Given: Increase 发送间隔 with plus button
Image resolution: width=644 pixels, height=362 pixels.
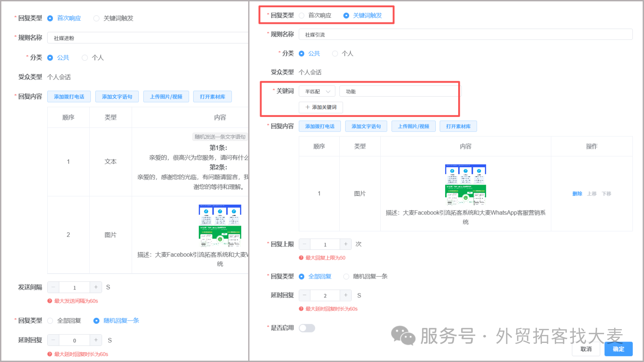Looking at the screenshot, I should pyautogui.click(x=96, y=287).
